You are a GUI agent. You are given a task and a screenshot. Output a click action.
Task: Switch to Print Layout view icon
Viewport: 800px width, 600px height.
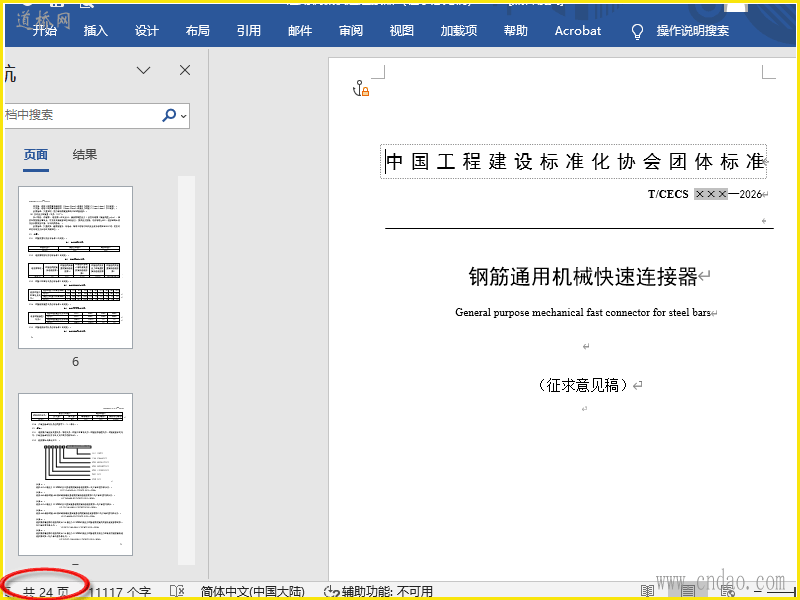pyautogui.click(x=688, y=591)
